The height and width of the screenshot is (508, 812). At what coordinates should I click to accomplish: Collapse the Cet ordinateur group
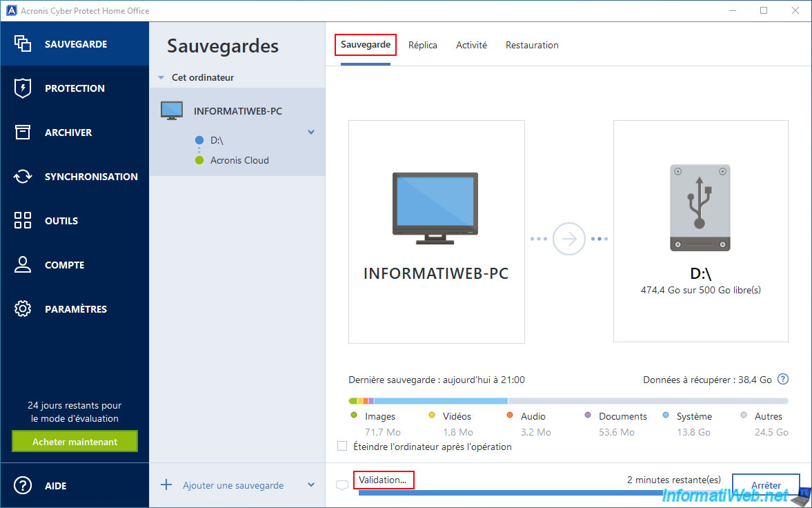161,78
